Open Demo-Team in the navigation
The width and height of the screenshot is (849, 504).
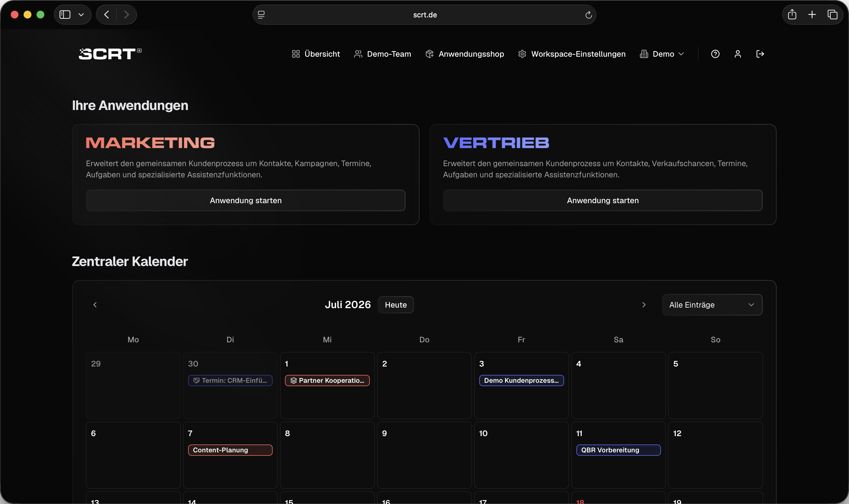pyautogui.click(x=383, y=54)
